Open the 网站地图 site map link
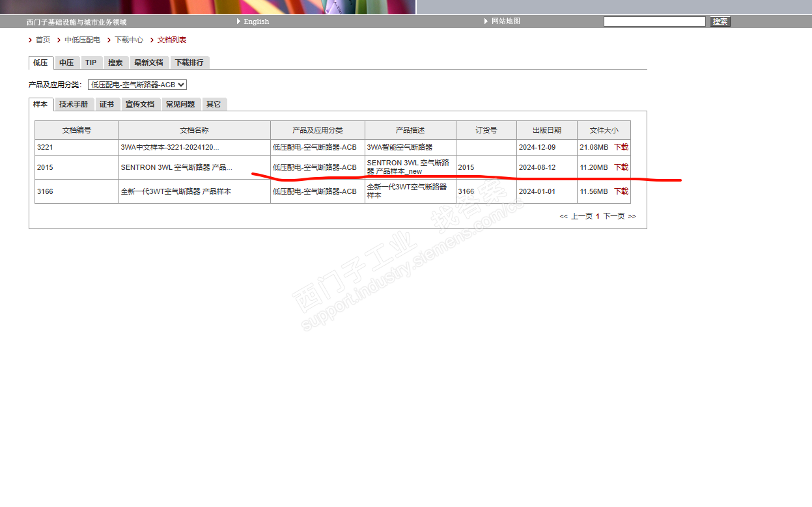The image size is (812, 507). click(x=506, y=21)
